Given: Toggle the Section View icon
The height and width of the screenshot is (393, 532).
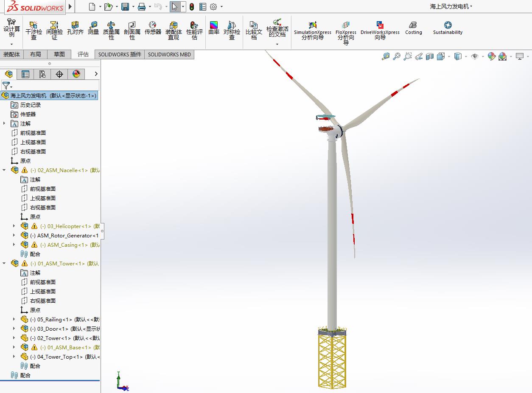Looking at the screenshot, I should click(430, 56).
